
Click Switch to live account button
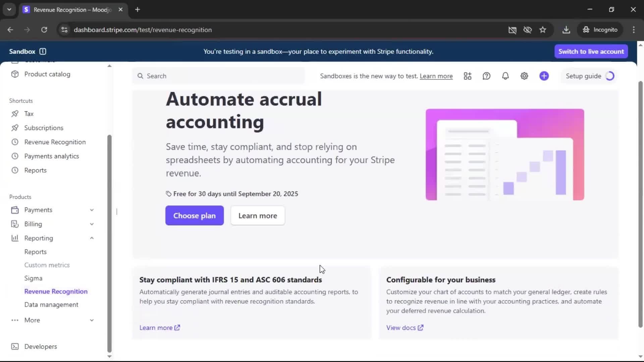click(591, 51)
